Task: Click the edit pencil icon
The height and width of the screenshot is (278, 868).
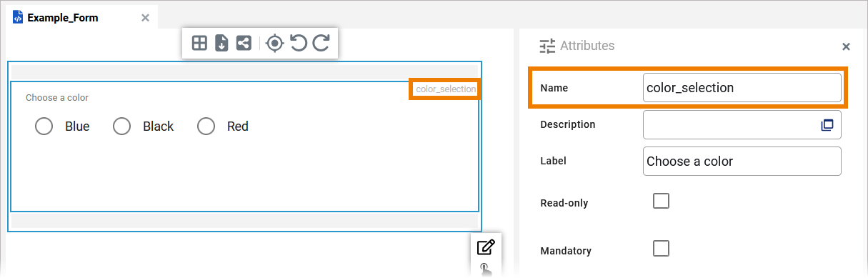Action: coord(486,247)
